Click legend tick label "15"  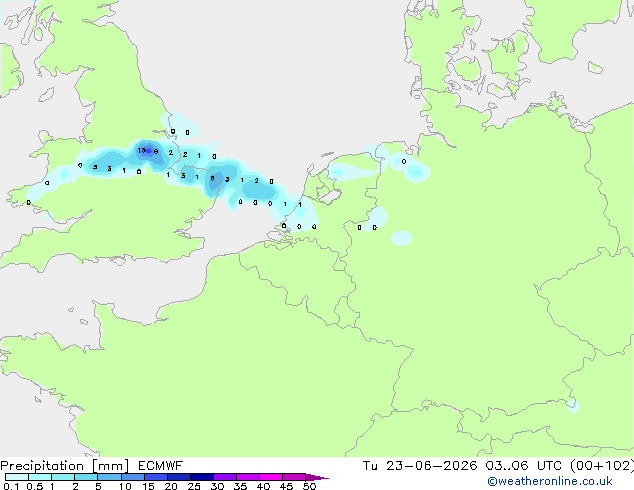pyautogui.click(x=148, y=486)
